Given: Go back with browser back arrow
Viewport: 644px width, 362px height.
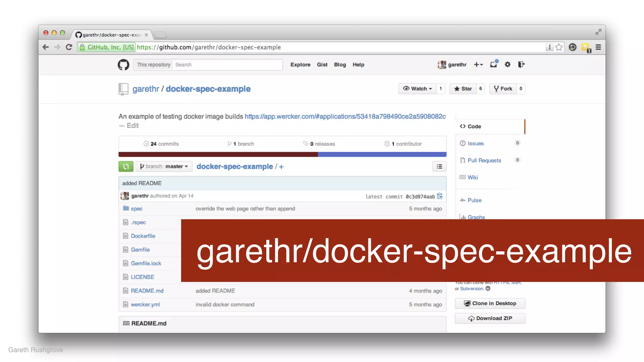Looking at the screenshot, I should click(46, 47).
